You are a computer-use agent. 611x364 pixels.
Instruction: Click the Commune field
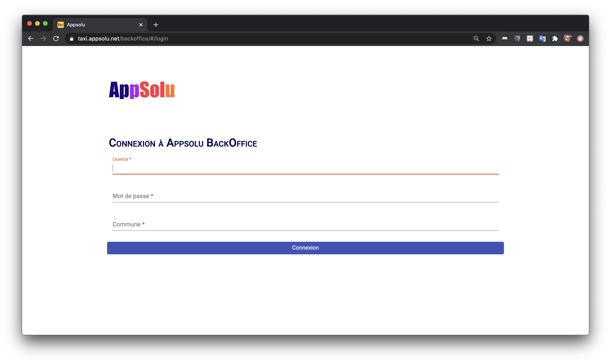[x=305, y=224]
